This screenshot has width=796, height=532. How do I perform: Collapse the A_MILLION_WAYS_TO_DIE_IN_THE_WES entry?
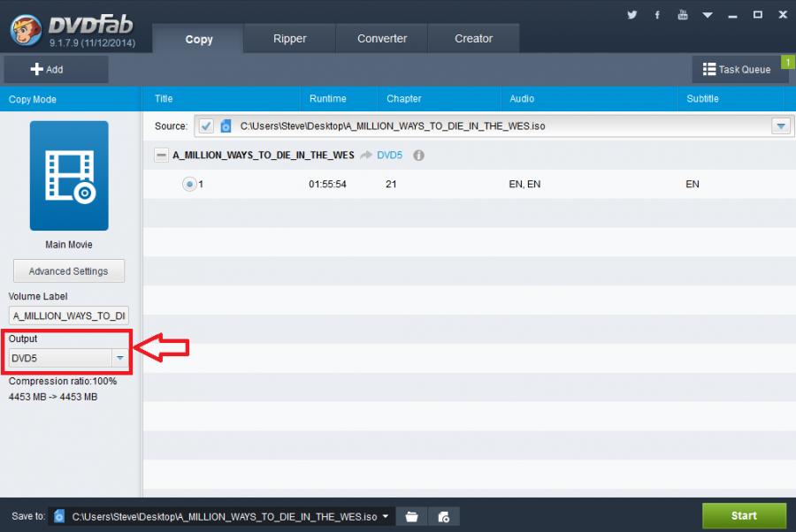[161, 156]
